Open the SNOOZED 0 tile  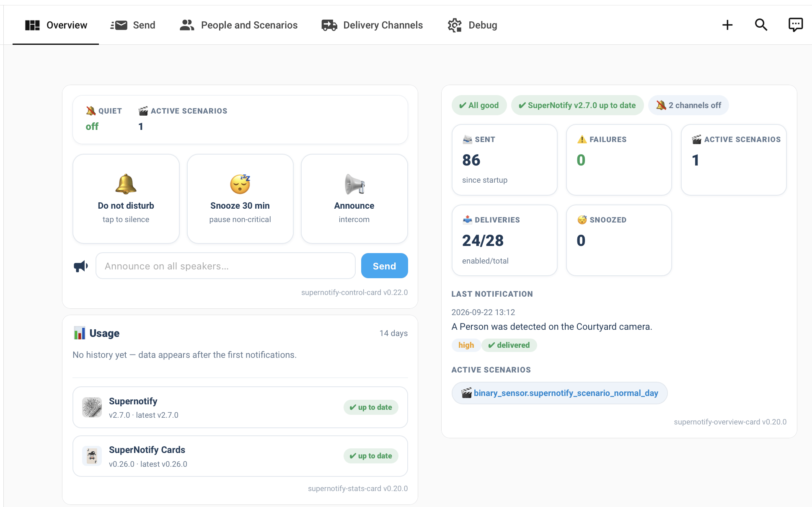click(x=619, y=240)
